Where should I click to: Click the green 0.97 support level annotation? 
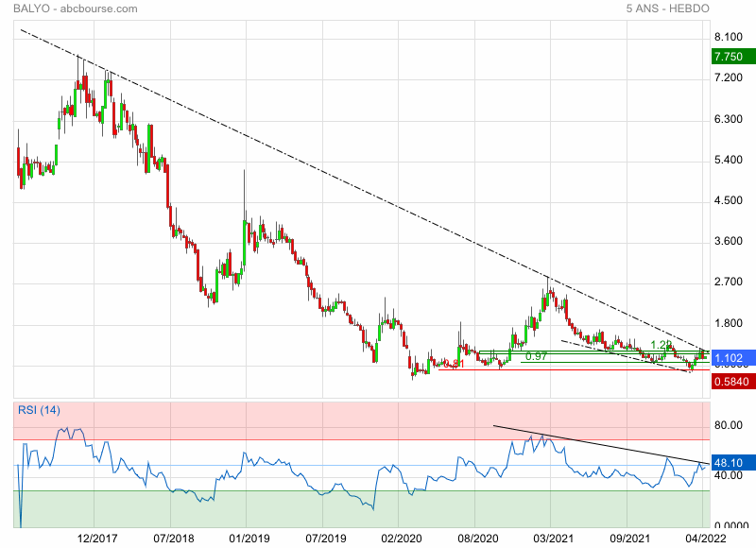click(x=536, y=356)
